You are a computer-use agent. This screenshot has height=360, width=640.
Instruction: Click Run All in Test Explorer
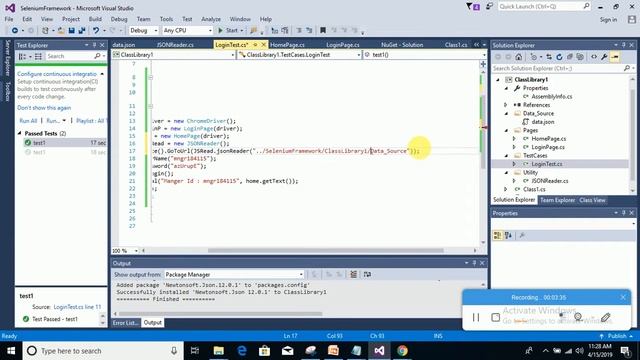[28, 121]
